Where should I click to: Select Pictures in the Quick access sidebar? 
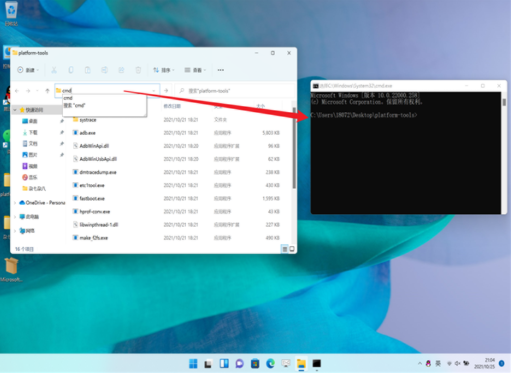click(33, 155)
